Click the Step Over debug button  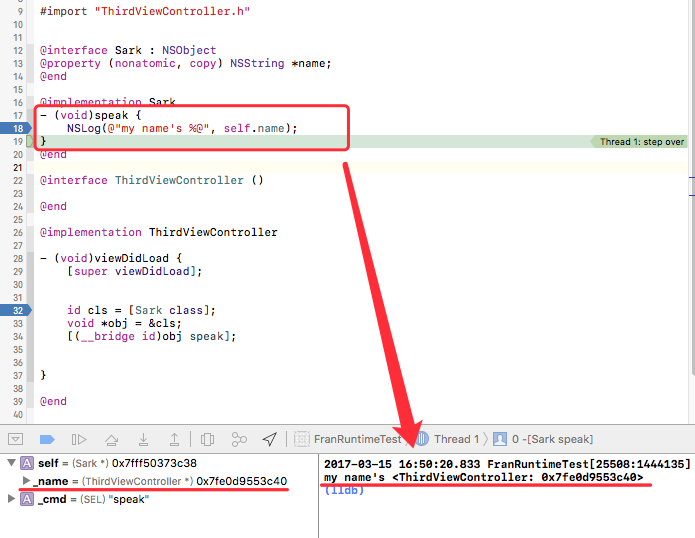(x=111, y=439)
